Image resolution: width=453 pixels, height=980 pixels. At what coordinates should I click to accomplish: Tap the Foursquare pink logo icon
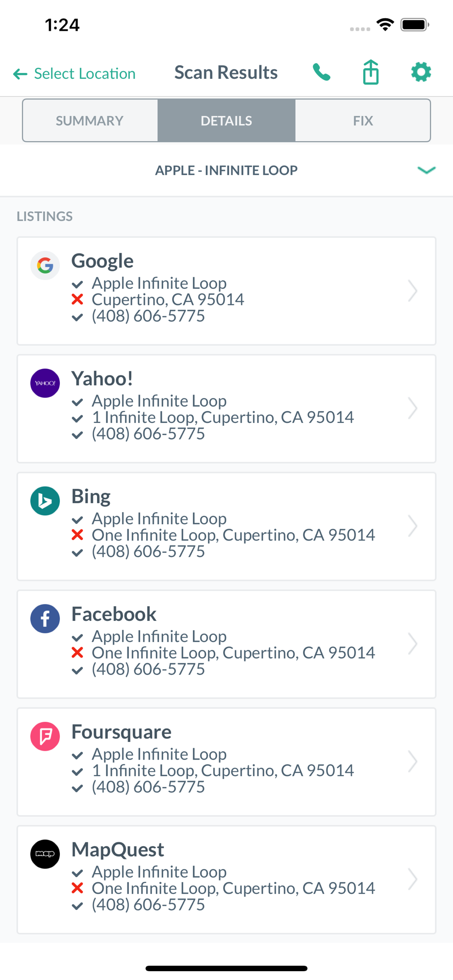(45, 736)
